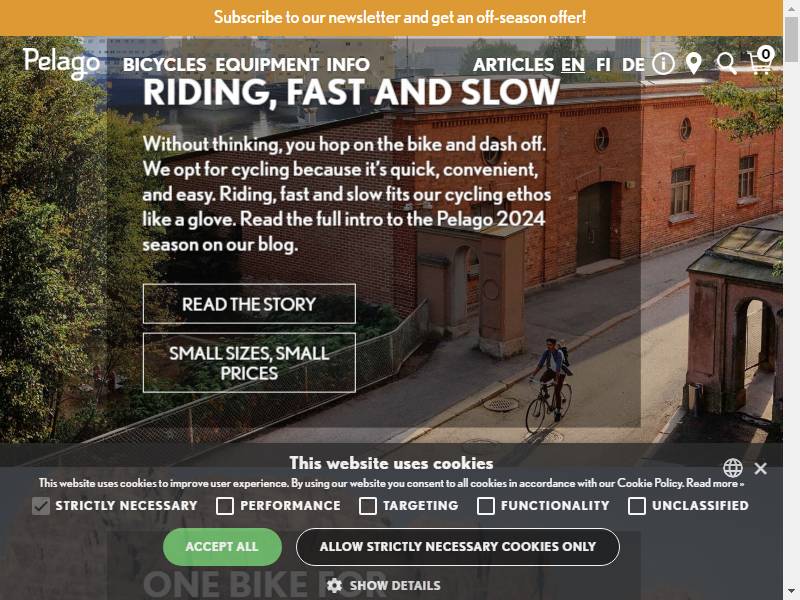Click Read The Story button

coord(249,304)
